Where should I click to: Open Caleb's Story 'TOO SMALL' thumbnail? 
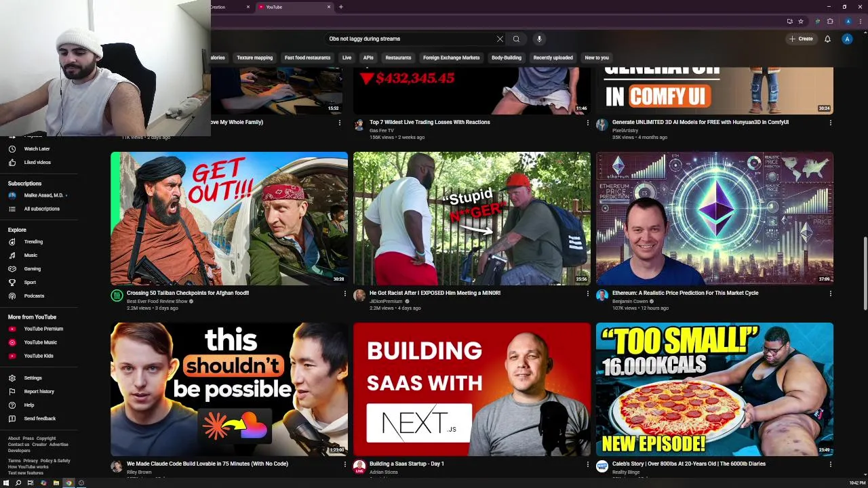(x=715, y=389)
